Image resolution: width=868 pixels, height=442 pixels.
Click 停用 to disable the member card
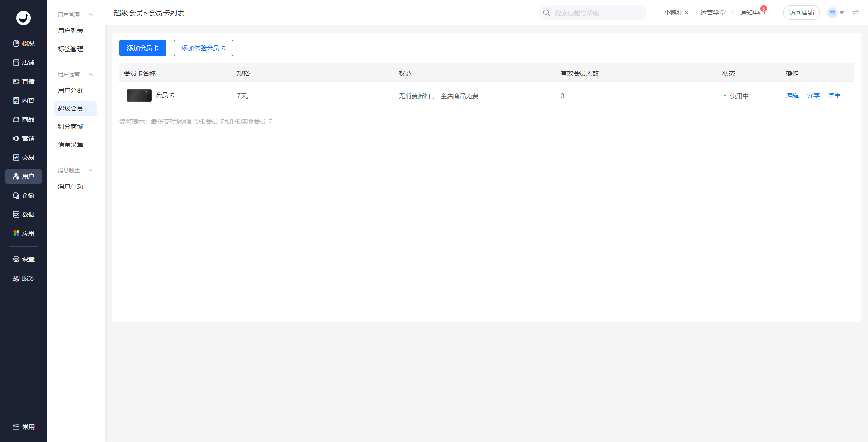coord(834,95)
